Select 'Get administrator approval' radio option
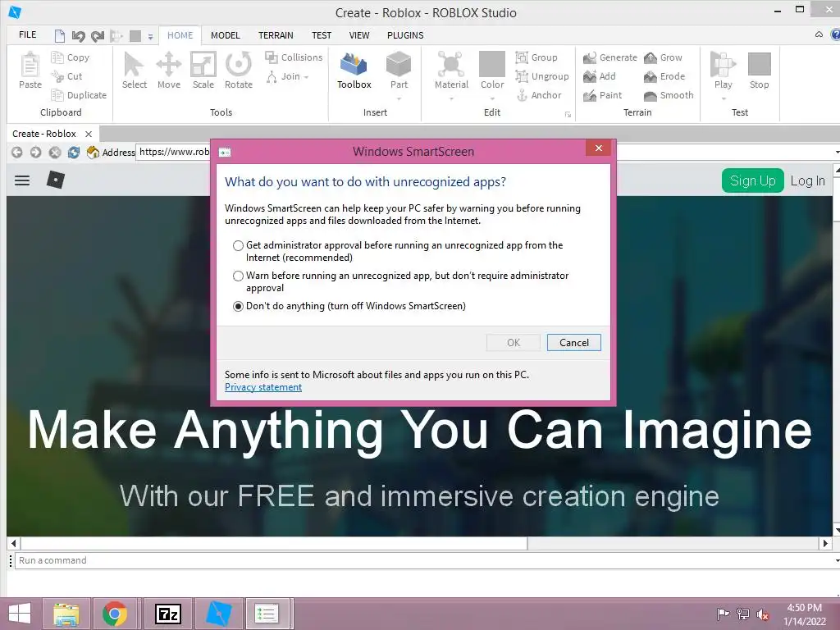840x630 pixels. point(238,246)
